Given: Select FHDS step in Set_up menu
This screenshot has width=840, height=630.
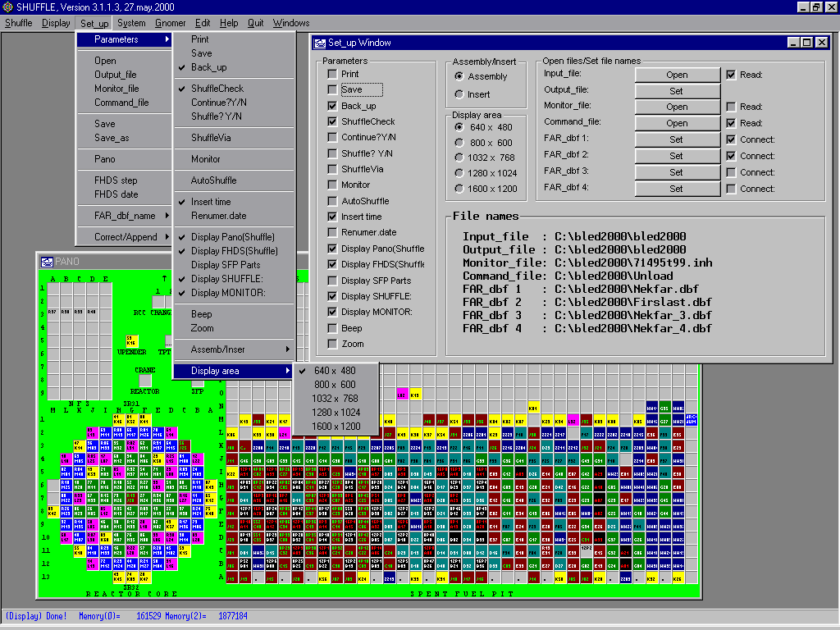Looking at the screenshot, I should (125, 180).
